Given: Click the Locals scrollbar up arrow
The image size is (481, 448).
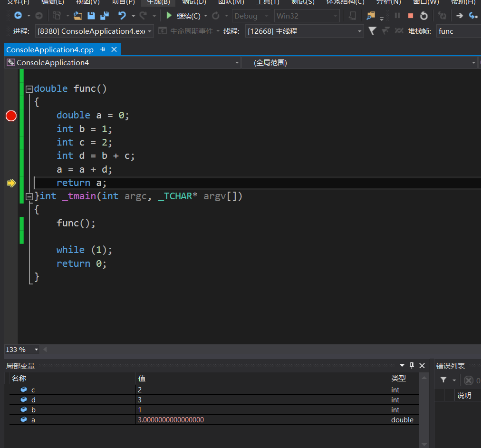Looking at the screenshot, I should 424,378.
